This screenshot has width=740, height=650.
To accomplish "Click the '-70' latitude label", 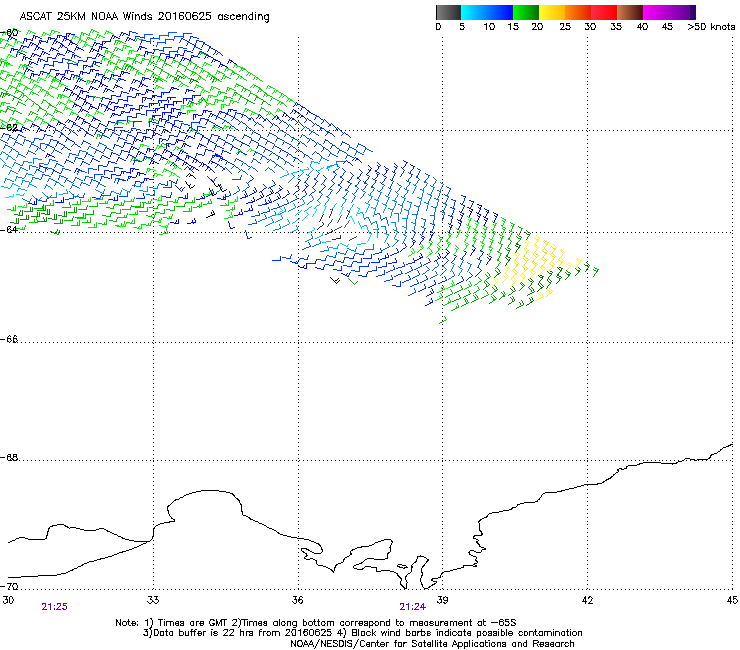I will pyautogui.click(x=11, y=587).
